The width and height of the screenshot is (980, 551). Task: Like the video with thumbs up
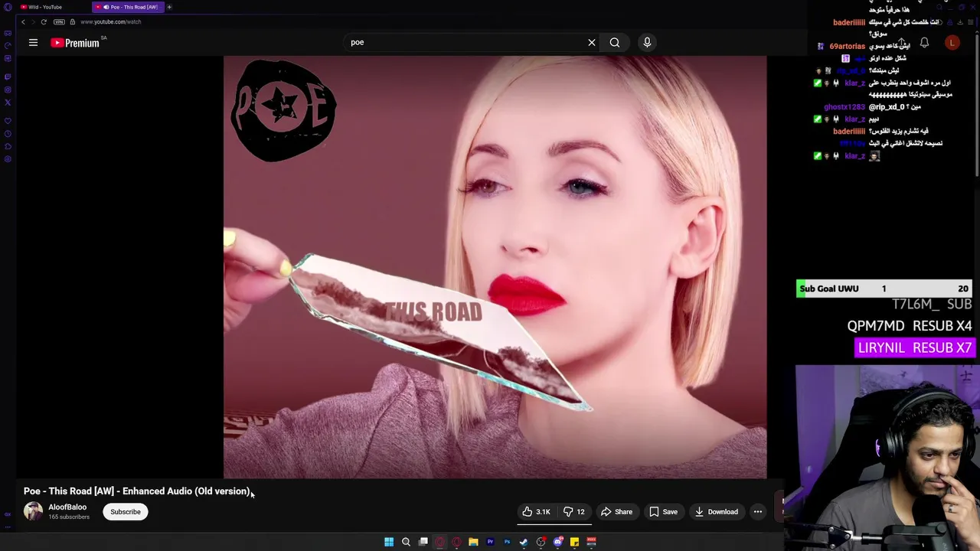[x=536, y=512]
